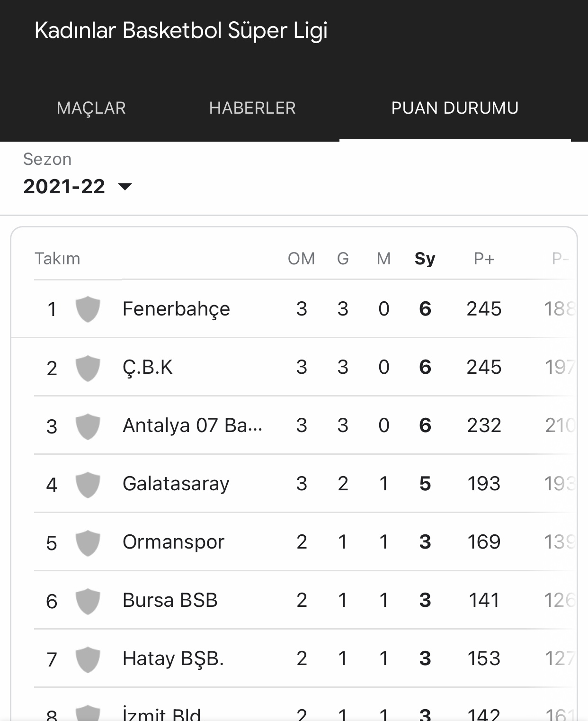Switch to the MAÇLAR tab
The height and width of the screenshot is (721, 588).
pyautogui.click(x=91, y=108)
